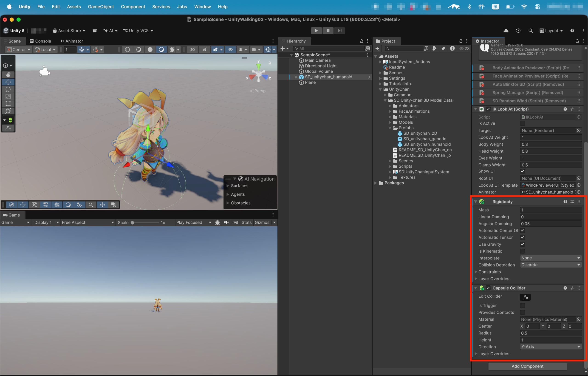Click the Step frame button
This screenshot has width=588, height=376.
(x=339, y=31)
